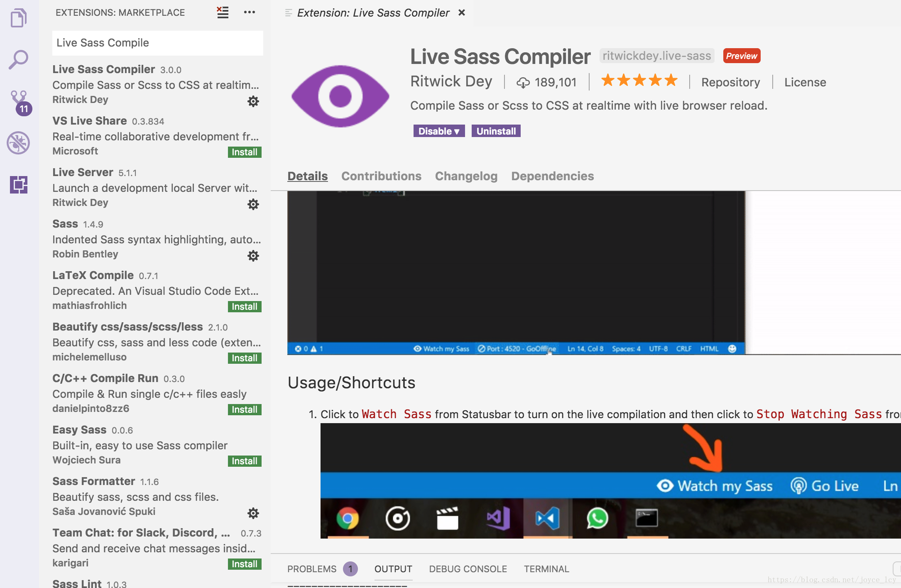Install LaTeX Compile extension

pyautogui.click(x=245, y=306)
